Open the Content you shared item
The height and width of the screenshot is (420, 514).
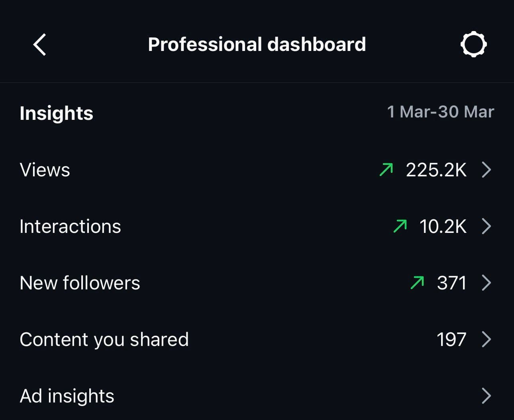pyautogui.click(x=104, y=340)
